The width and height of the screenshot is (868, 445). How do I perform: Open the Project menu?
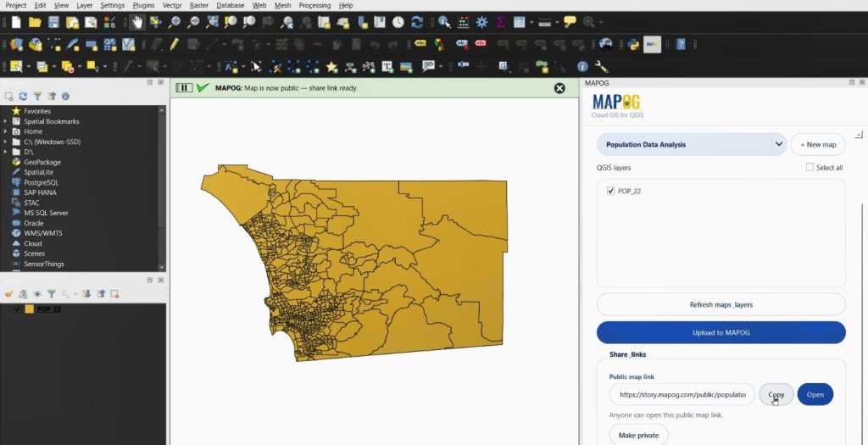(x=15, y=6)
